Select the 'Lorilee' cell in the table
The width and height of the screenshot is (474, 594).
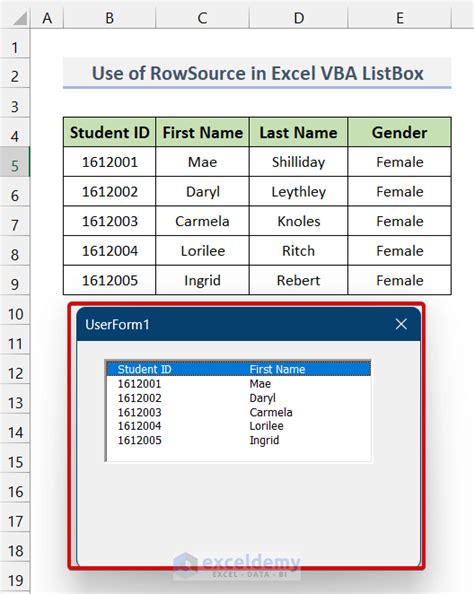click(x=202, y=250)
